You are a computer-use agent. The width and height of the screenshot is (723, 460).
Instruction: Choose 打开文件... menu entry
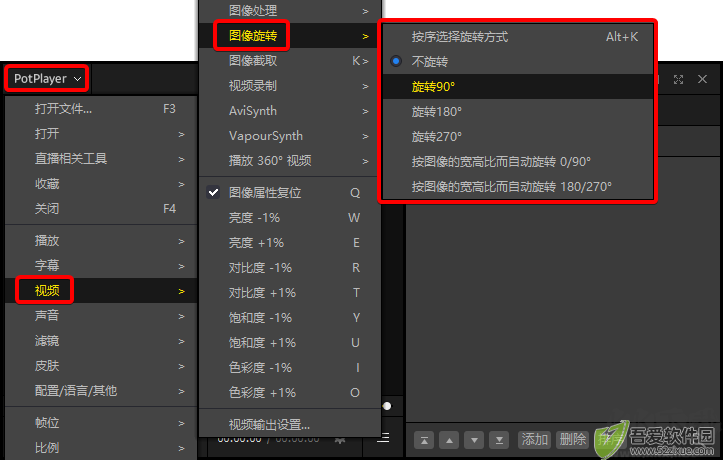point(101,109)
